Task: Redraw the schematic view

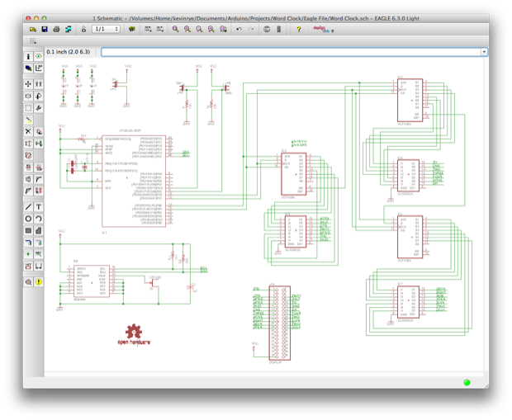Action: [211, 30]
